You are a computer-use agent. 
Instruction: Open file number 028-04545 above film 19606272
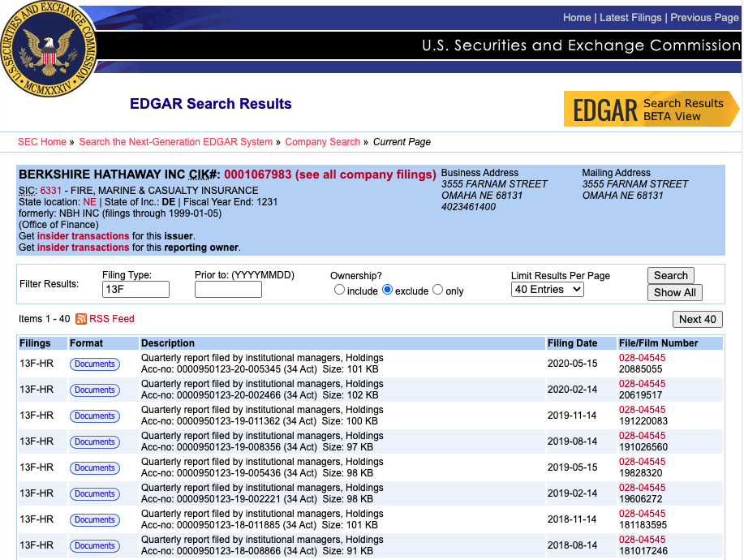point(642,488)
